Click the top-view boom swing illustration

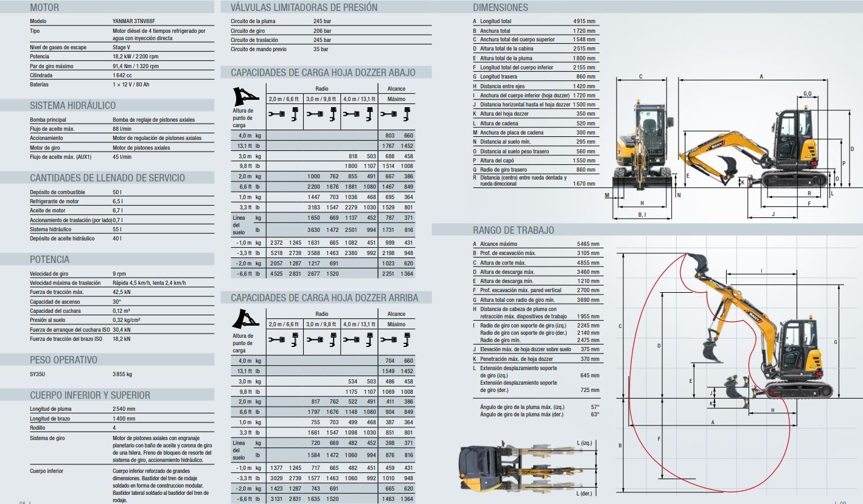coord(520,467)
